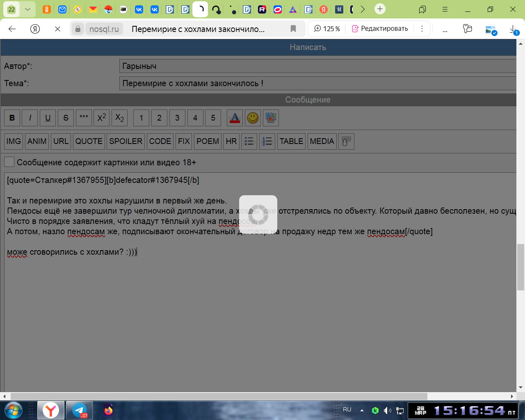Toggle italic text formatting
The image size is (525, 420).
(x=30, y=118)
